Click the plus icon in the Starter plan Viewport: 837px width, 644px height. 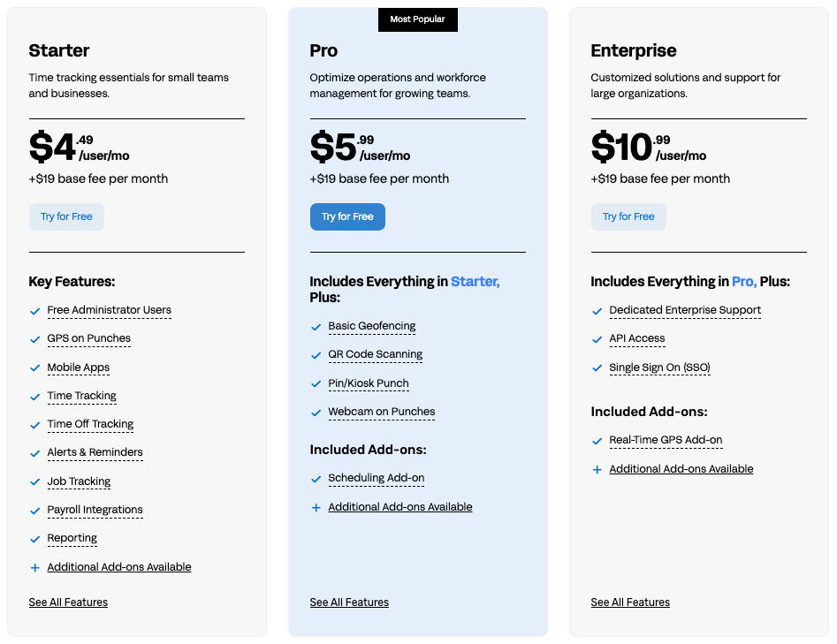point(35,568)
